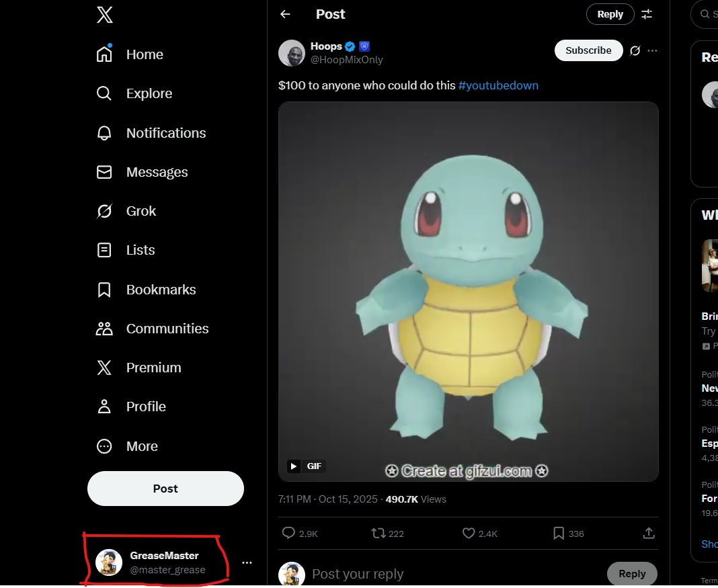
Task: Click the Hoops display name
Action: click(326, 46)
